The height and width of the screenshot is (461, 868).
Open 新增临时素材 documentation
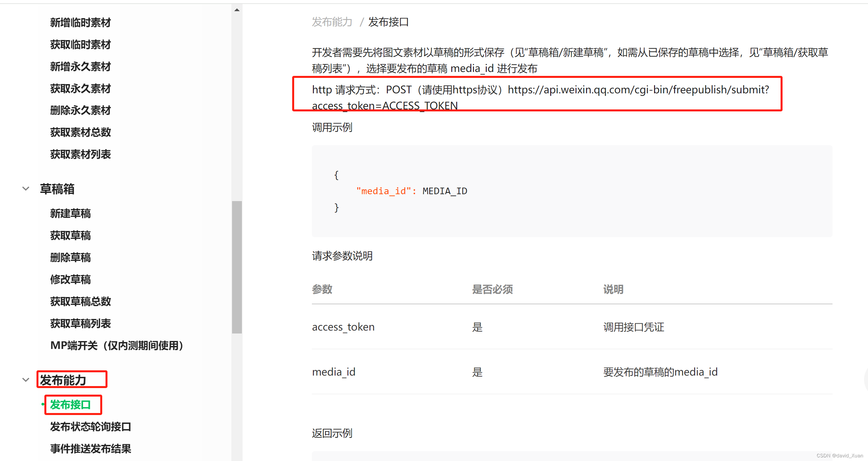coord(80,22)
